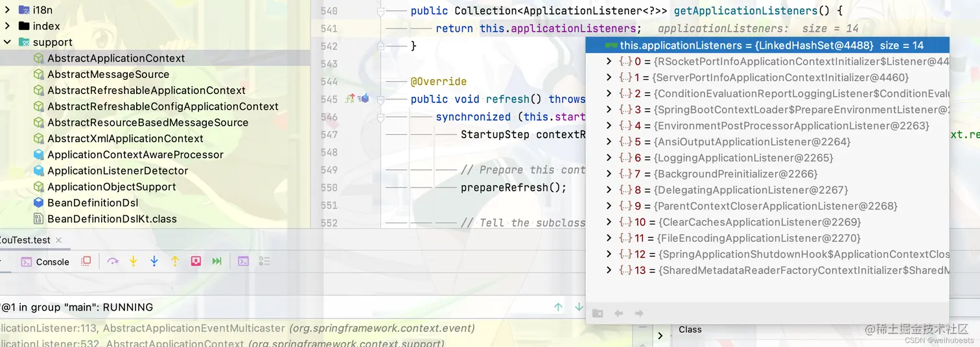Click the back arrow in evaluation popup
The image size is (980, 347).
click(x=619, y=313)
